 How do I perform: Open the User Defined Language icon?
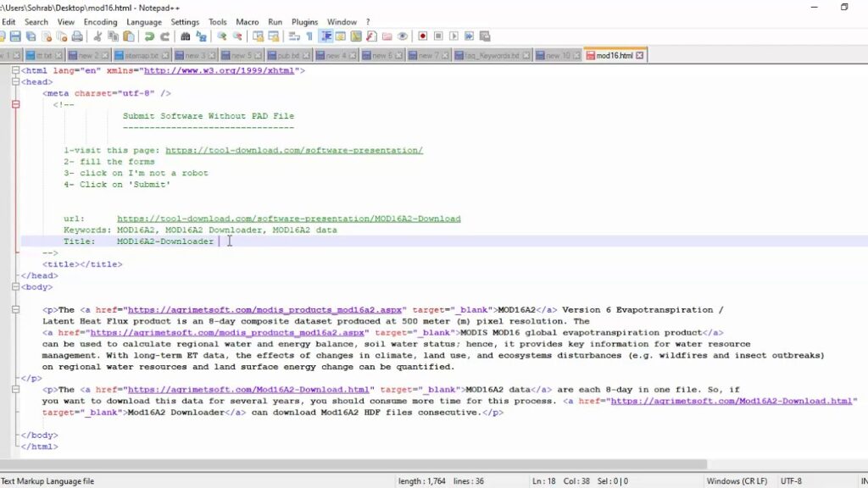tap(341, 36)
